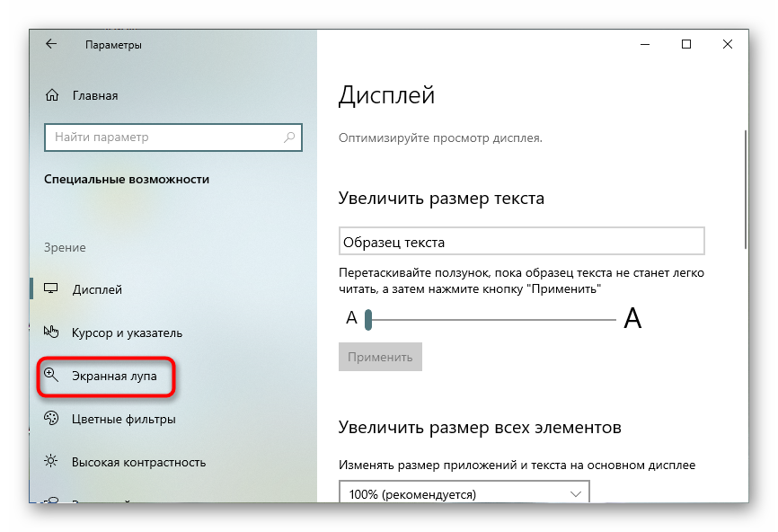Click the large A at slider end
The image size is (778, 532).
[632, 318]
